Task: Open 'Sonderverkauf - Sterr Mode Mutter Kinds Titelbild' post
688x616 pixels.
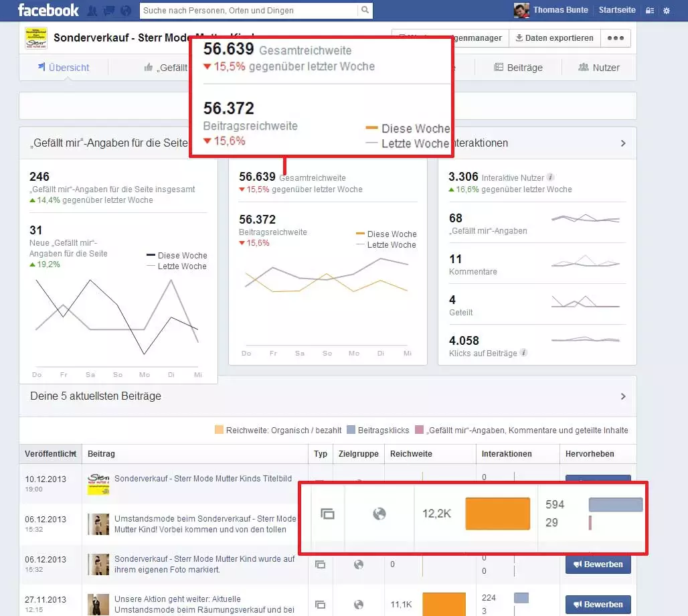Action: (x=203, y=479)
